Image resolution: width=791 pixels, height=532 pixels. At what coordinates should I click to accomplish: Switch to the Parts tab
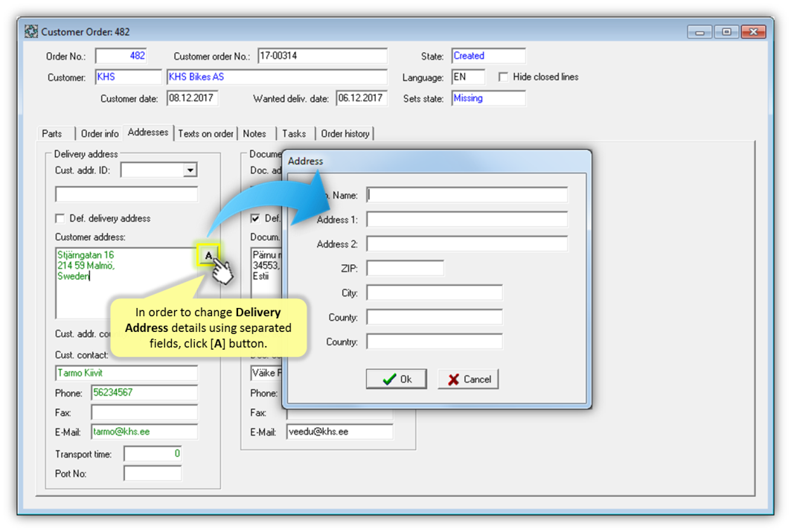coord(52,134)
